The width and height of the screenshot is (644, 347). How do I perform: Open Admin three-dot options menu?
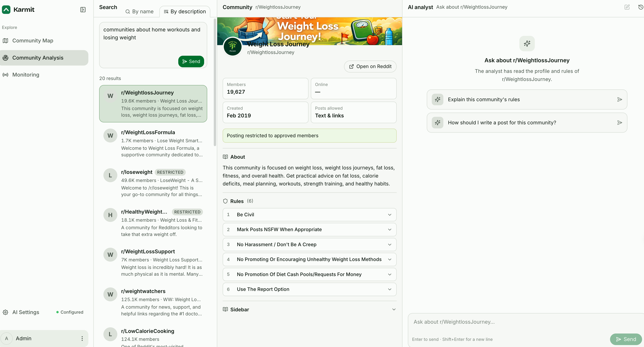tap(82, 338)
